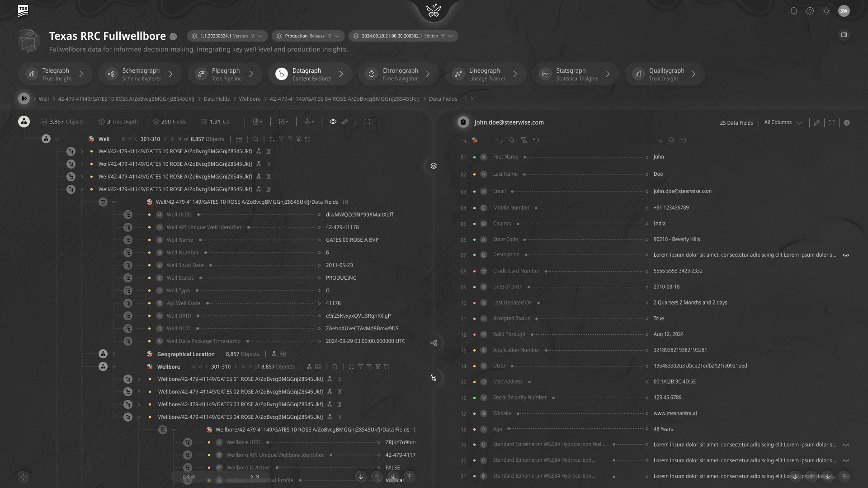Collapse the Wellbore GATES 04 ROSE row
This screenshot has width=868, height=488.
coord(139,417)
